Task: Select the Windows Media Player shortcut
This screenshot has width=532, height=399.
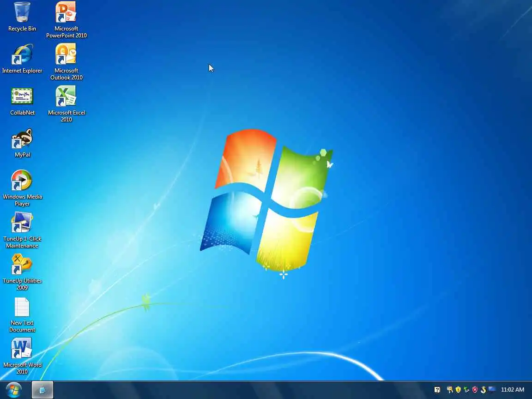Action: pyautogui.click(x=22, y=188)
